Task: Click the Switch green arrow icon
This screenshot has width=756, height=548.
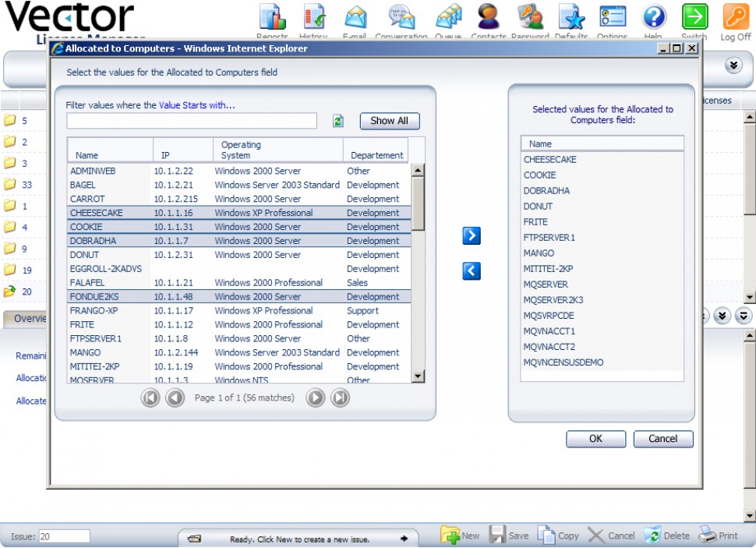Action: pos(694,16)
